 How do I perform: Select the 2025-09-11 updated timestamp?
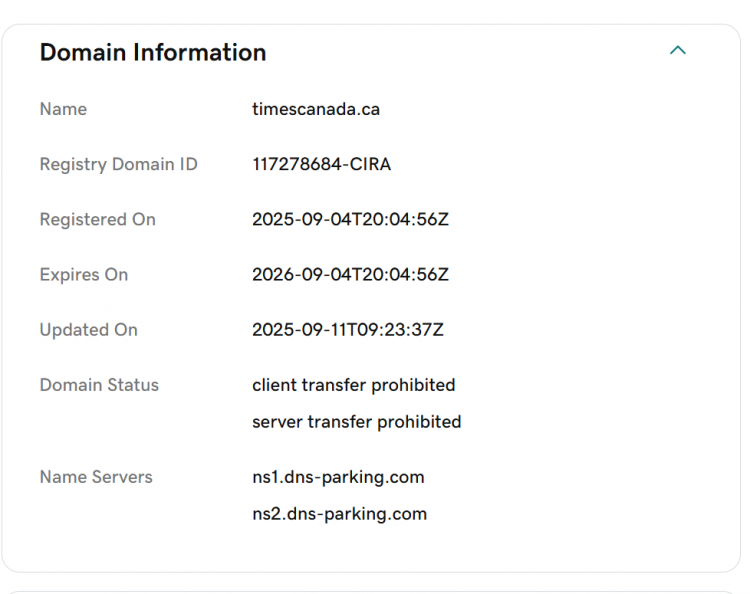(x=348, y=329)
